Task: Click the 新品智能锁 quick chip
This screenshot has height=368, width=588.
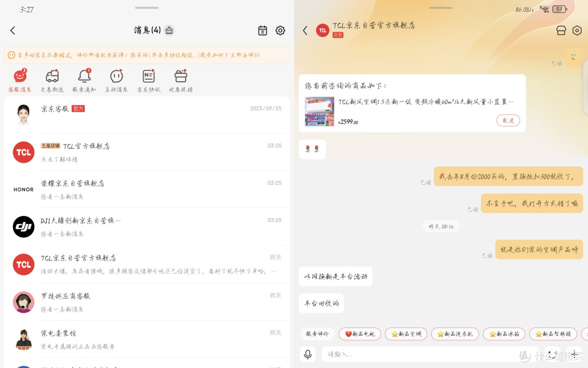Action: (553, 334)
